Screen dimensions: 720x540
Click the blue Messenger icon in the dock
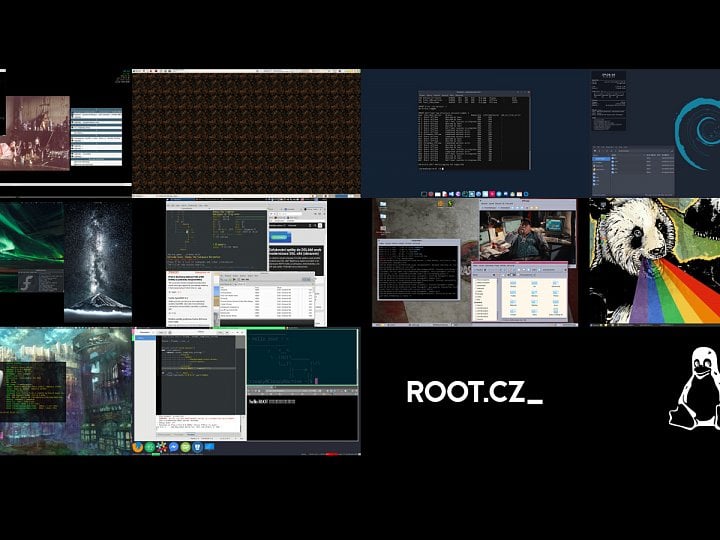coord(174,447)
